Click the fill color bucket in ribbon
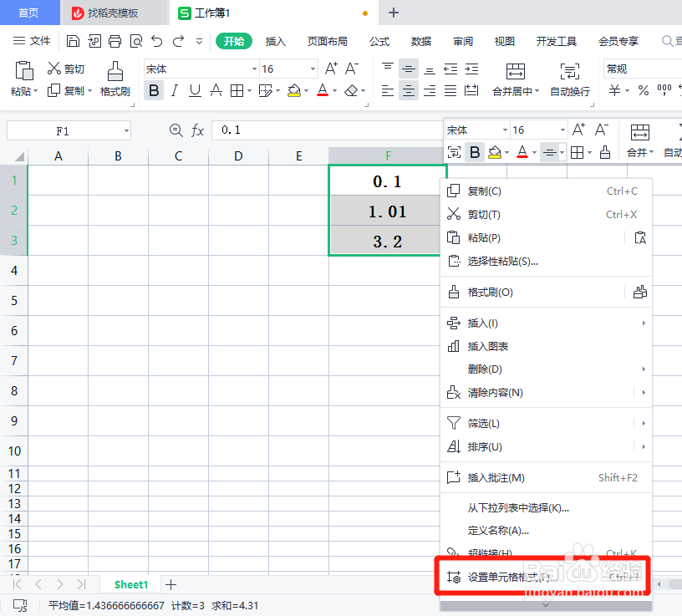The image size is (682, 616). (x=294, y=90)
